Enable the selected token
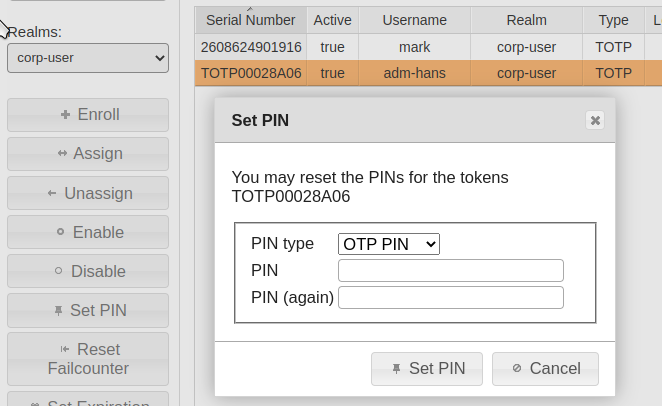This screenshot has height=406, width=662. pyautogui.click(x=88, y=232)
